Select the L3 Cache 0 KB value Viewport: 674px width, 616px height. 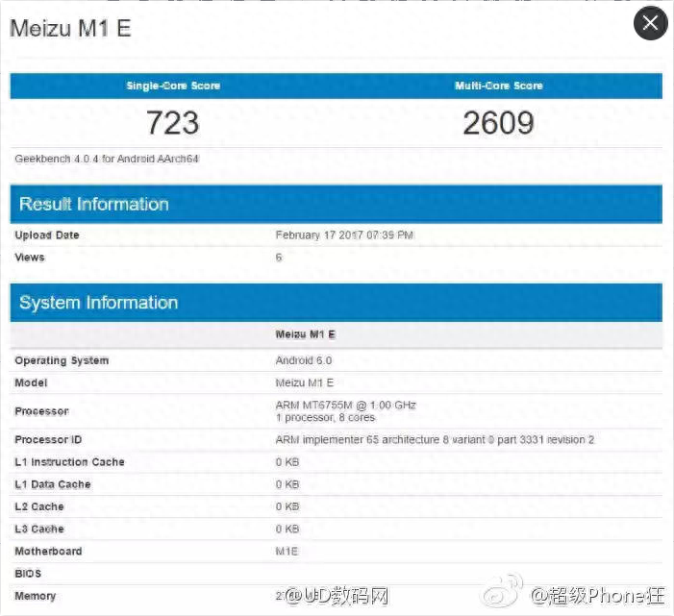pos(287,530)
